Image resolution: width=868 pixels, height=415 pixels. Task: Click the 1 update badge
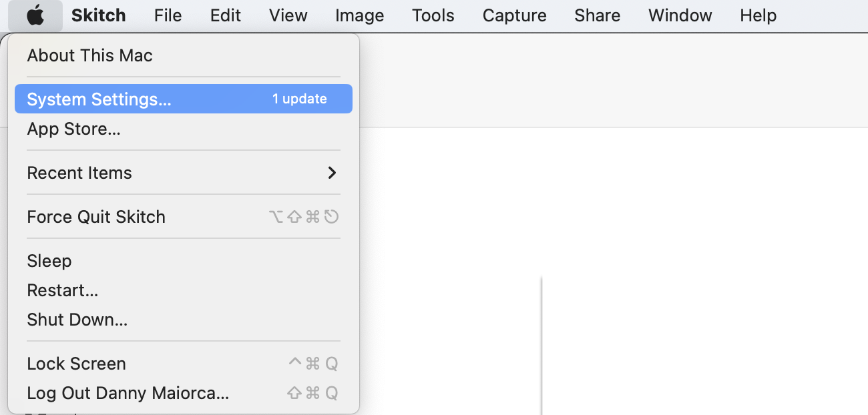(299, 99)
